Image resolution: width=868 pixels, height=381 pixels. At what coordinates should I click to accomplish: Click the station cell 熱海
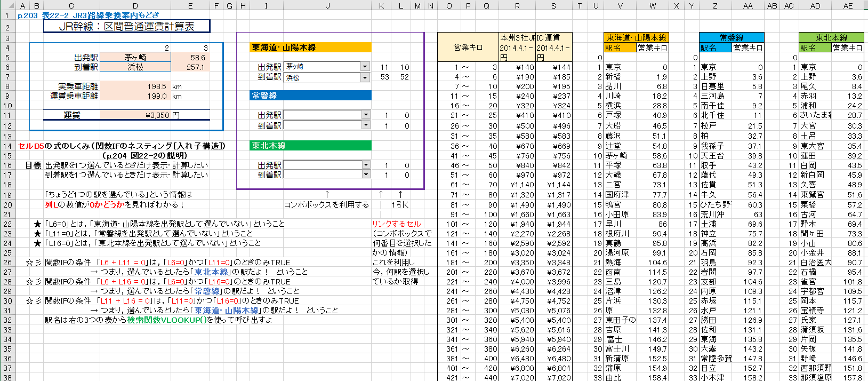click(x=620, y=262)
